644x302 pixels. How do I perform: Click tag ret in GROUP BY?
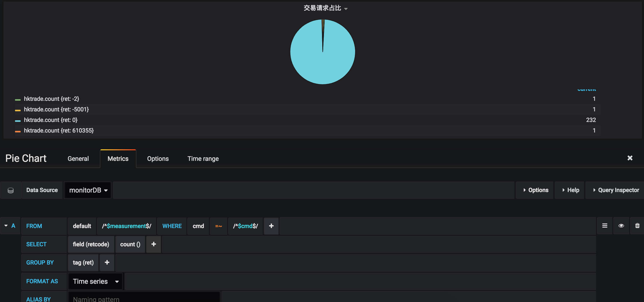pyautogui.click(x=83, y=263)
